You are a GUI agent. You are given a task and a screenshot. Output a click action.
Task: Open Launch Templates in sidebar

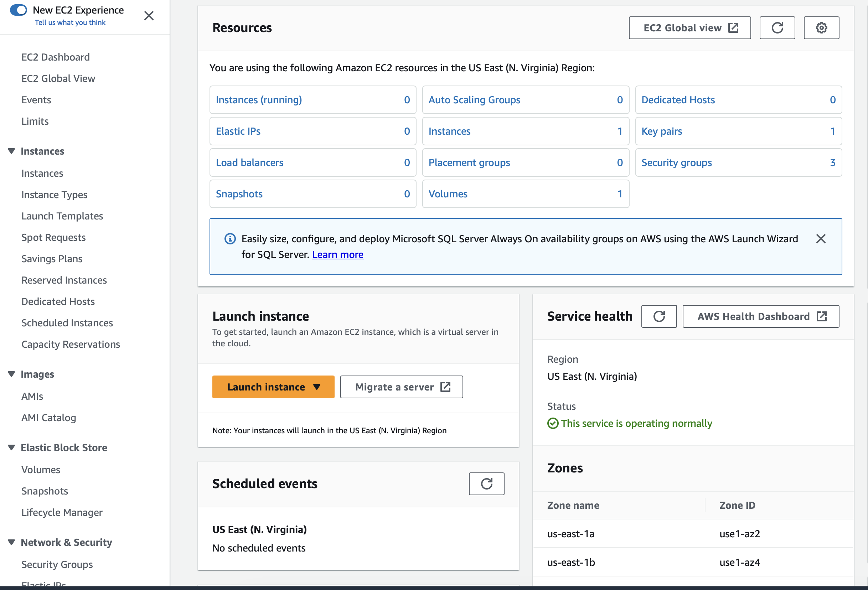(x=62, y=216)
